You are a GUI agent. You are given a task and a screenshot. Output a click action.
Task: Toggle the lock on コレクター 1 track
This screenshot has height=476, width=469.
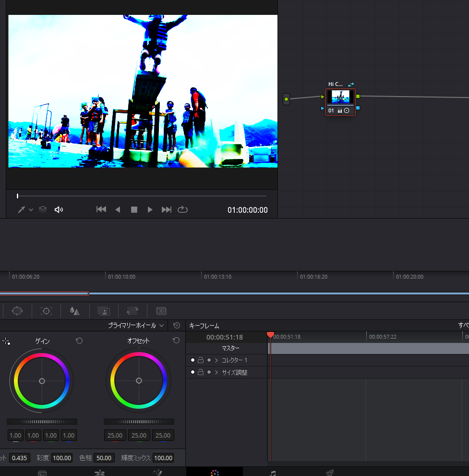click(201, 360)
